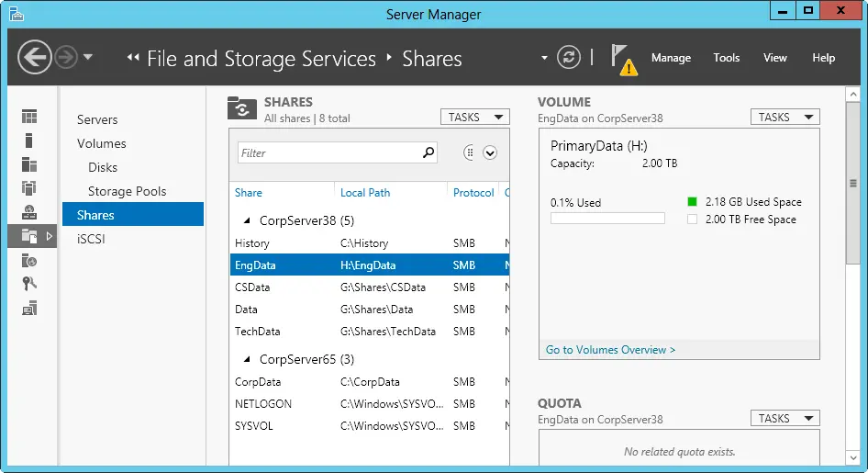Screen dimensions: 868x473
Task: Select the SYSVOL share row
Action: [x=370, y=426]
